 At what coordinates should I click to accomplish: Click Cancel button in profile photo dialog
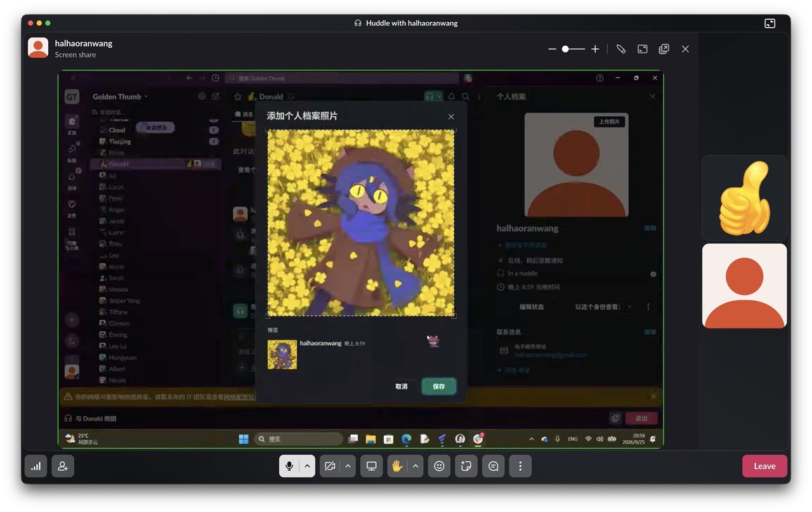402,386
